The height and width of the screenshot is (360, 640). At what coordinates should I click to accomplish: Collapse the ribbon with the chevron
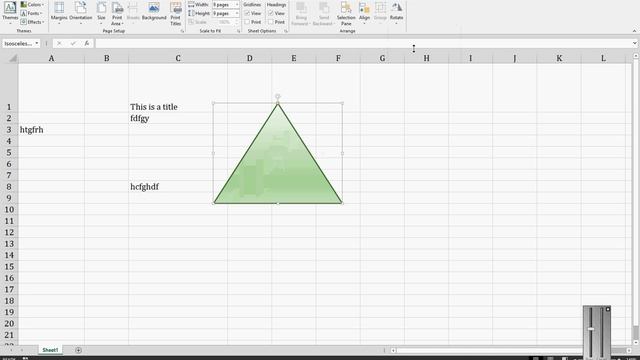[634, 31]
